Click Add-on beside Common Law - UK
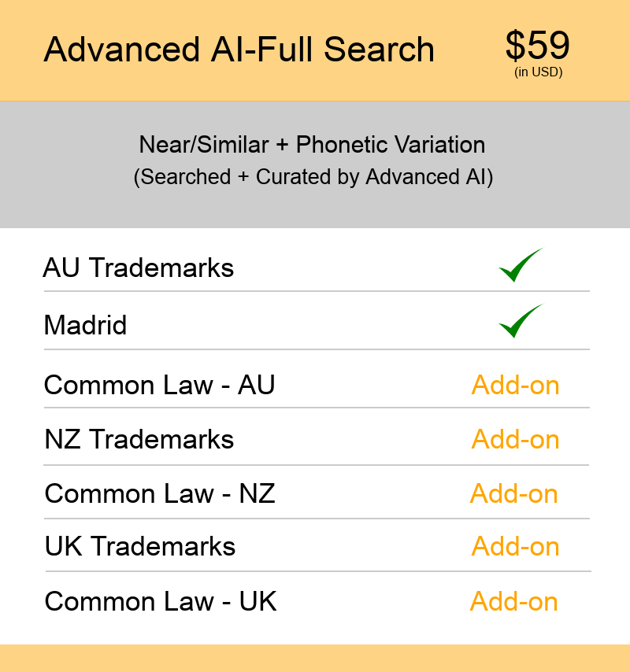The image size is (630, 672). (513, 601)
